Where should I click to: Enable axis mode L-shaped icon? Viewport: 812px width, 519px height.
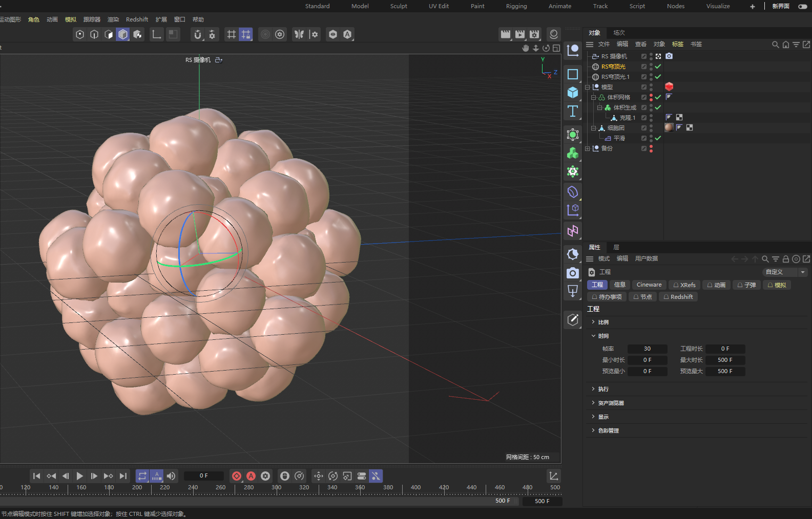click(x=157, y=34)
